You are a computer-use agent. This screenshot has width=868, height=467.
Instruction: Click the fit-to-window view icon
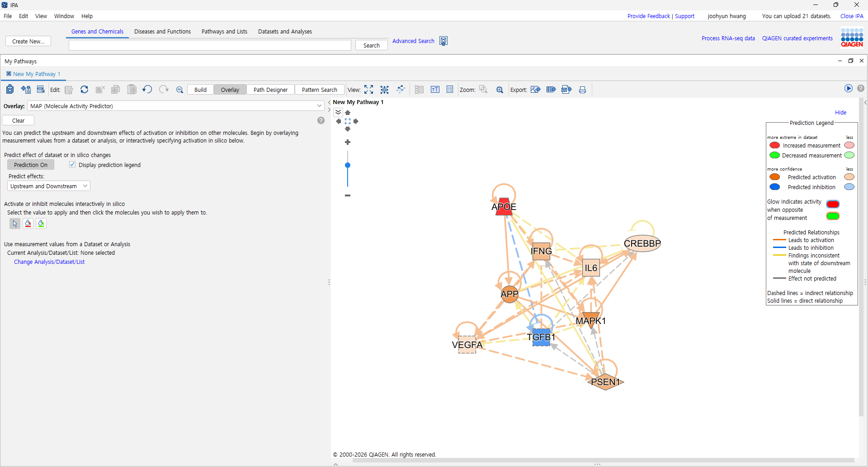(x=369, y=90)
